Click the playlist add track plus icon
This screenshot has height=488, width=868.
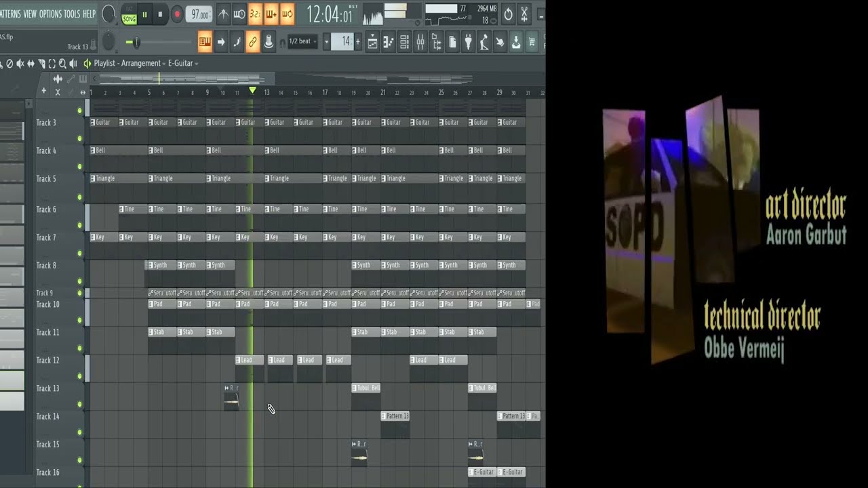pyautogui.click(x=44, y=91)
